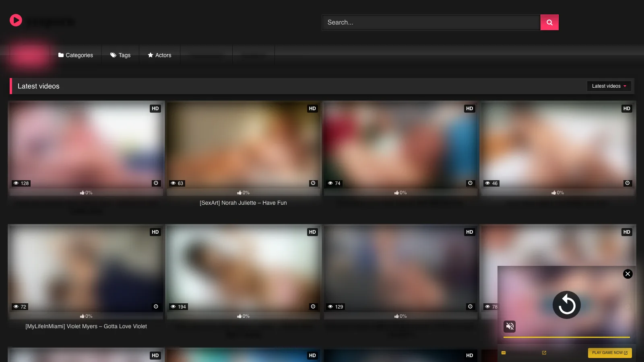The height and width of the screenshot is (362, 644).
Task: Click the eye icon showing 63 views
Action: 173,183
